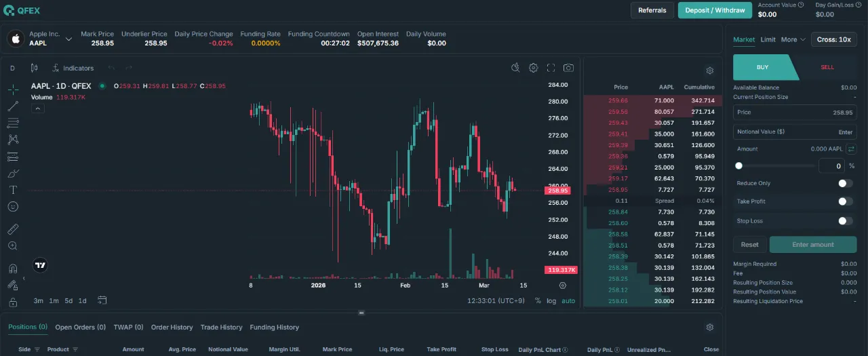This screenshot has width=868, height=356.
Task: Click the Deposit / Withdraw button
Action: pos(715,10)
